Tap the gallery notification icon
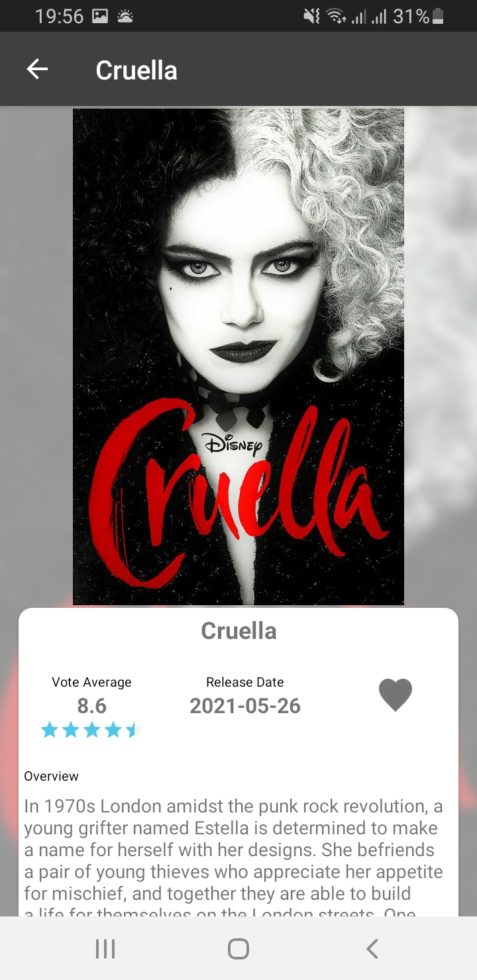 (100, 17)
